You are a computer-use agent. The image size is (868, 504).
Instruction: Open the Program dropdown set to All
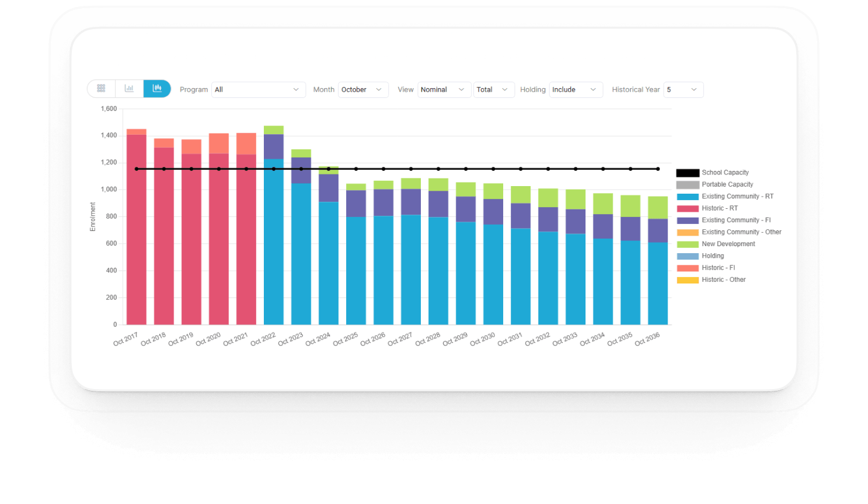coord(259,90)
